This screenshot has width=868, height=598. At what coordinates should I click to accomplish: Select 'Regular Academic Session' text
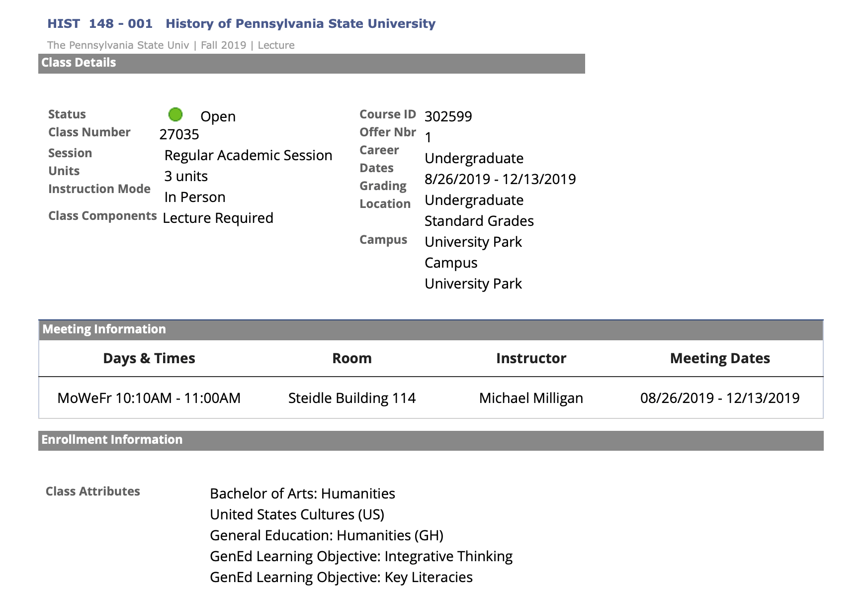click(x=248, y=155)
